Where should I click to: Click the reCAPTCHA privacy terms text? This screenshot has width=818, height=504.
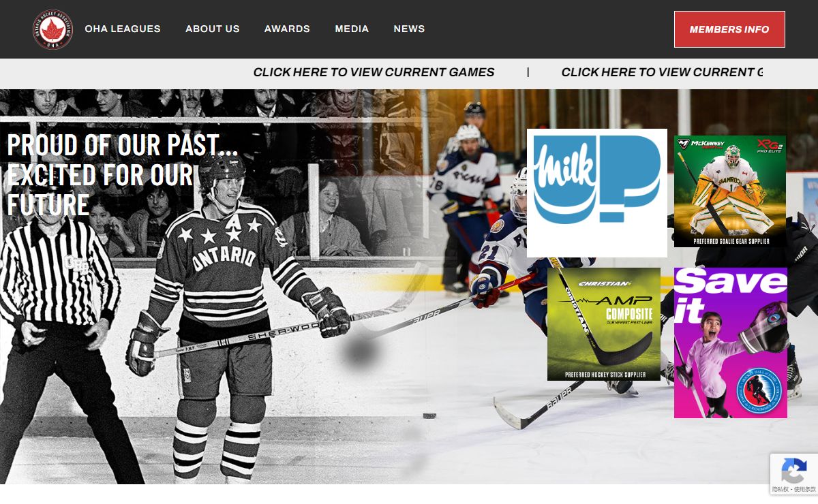(794, 489)
